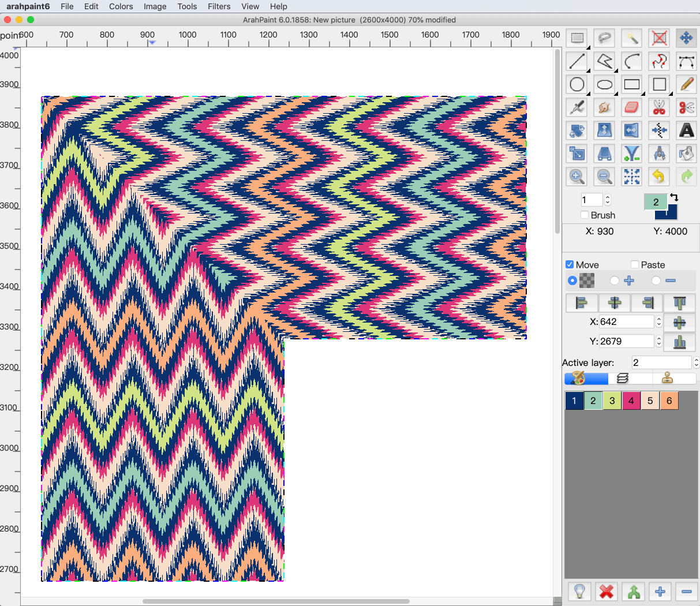Screen dimensions: 700x606
Task: Click the scissors with horizontal cut line
Action: point(687,107)
